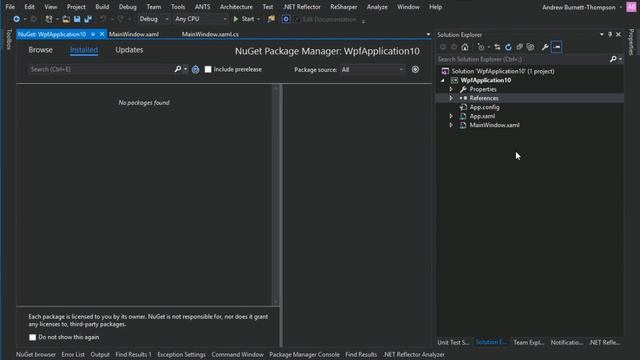Refresh Solution Explorer with the blue circular arrow

508,47
